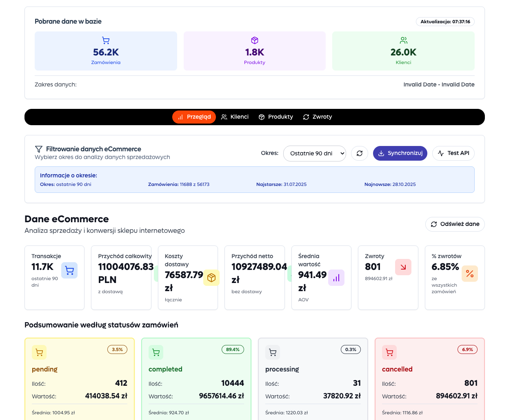531x420 pixels.
Task: Click the purple bar chart icon in Średnia wartość
Action: (x=336, y=278)
